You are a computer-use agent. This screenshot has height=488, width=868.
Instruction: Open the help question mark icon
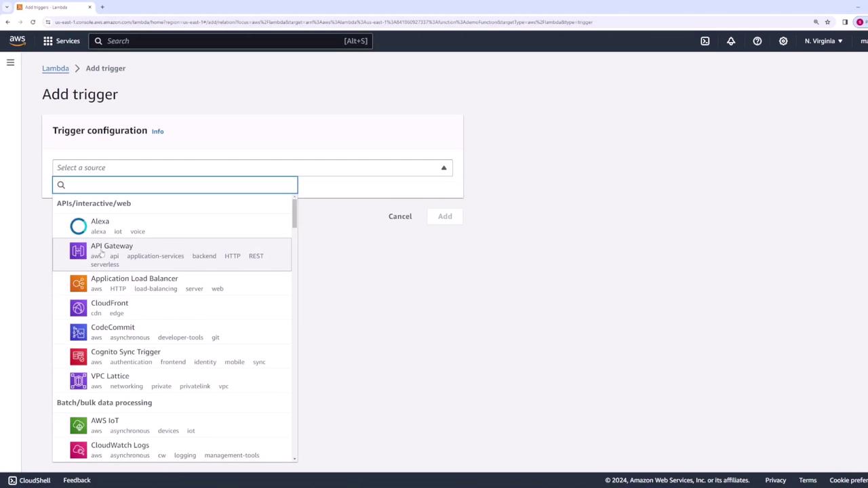757,41
